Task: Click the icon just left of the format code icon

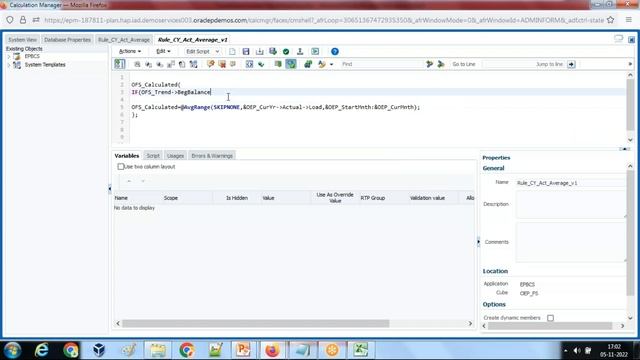Action: tap(233, 64)
